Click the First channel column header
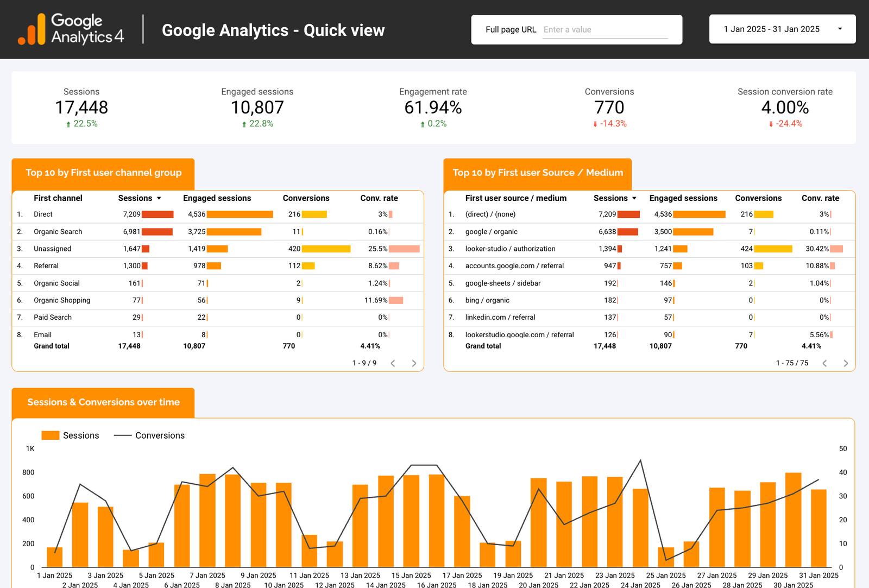Viewport: 869px width, 588px height. 58,198
